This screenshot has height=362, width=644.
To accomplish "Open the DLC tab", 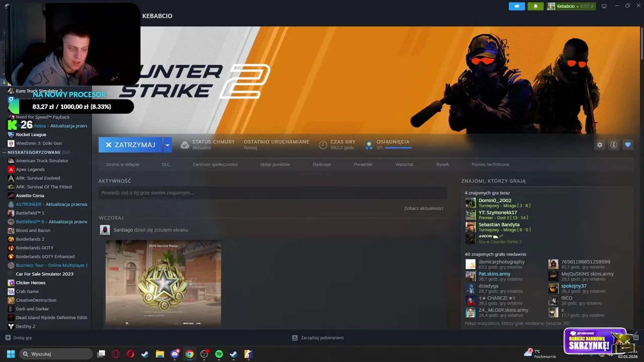I will 166,164.
